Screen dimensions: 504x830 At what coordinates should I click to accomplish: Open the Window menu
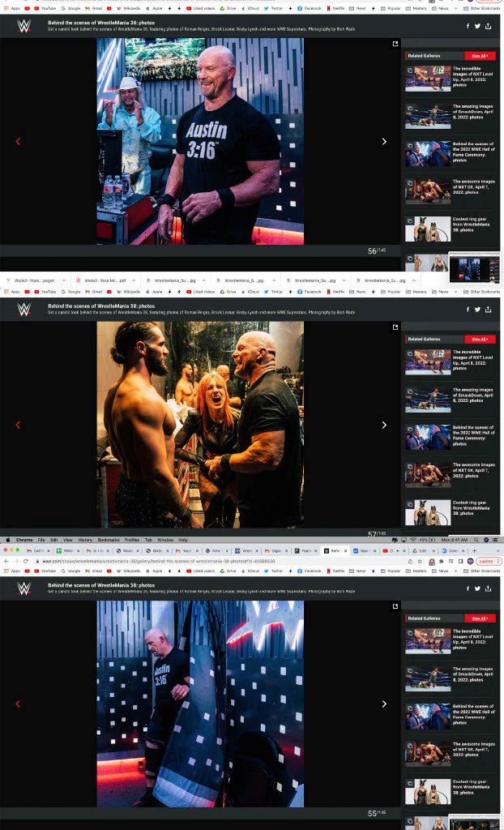[x=165, y=540]
